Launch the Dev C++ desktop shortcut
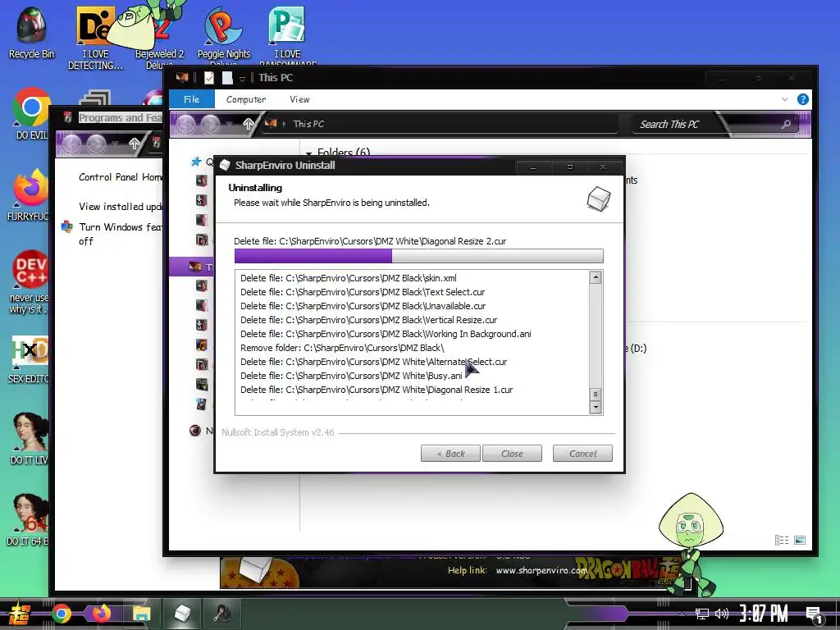The image size is (840, 630). pos(30,282)
